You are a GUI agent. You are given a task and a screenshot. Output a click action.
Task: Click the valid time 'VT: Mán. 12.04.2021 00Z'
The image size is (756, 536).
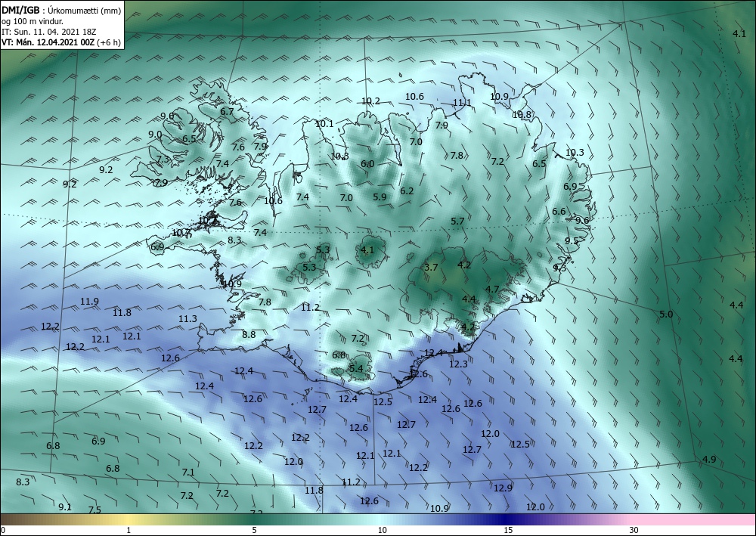click(x=48, y=42)
